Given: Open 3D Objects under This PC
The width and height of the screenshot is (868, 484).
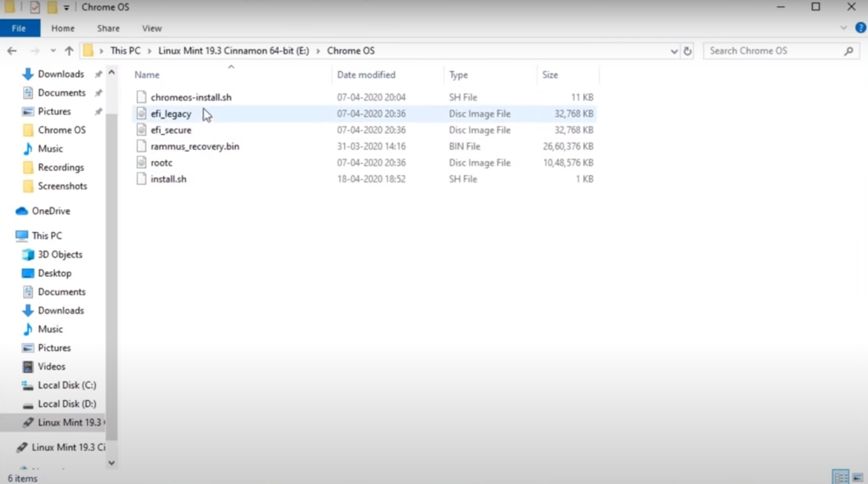Looking at the screenshot, I should coord(60,254).
